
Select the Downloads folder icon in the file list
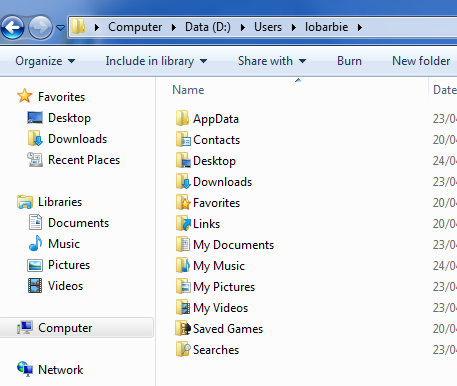point(183,181)
